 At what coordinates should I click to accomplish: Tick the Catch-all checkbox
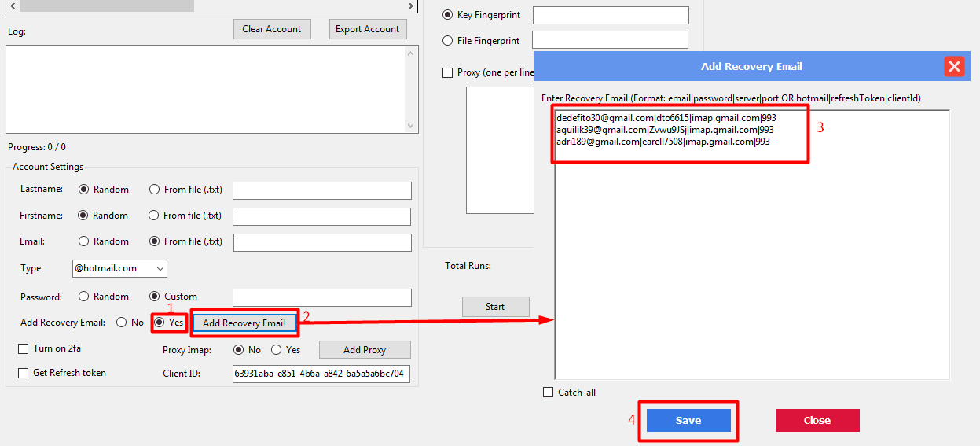click(x=548, y=393)
